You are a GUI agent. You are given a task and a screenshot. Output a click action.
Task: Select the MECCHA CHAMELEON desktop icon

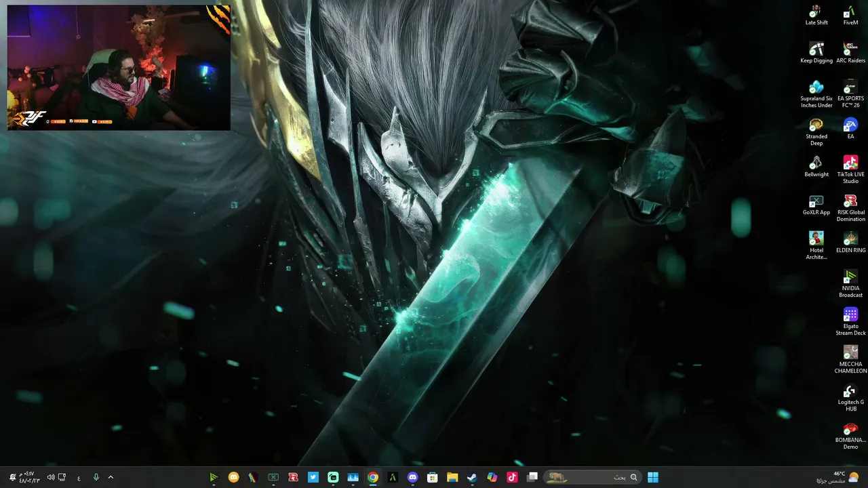point(850,360)
